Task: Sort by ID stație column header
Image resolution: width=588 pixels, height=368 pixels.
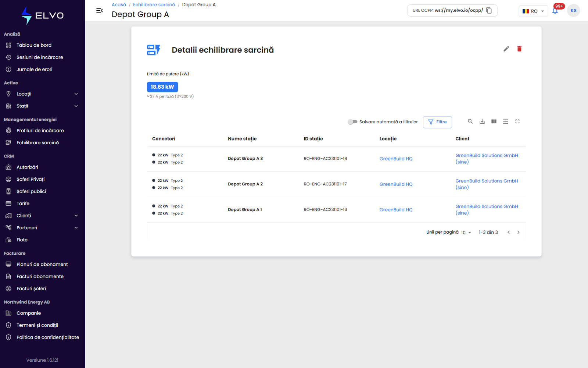Action: 313,139
